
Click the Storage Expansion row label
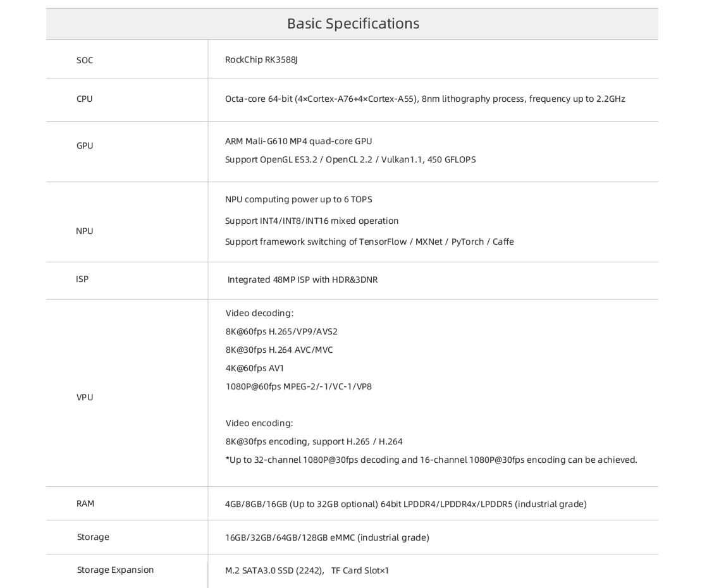pyautogui.click(x=115, y=570)
